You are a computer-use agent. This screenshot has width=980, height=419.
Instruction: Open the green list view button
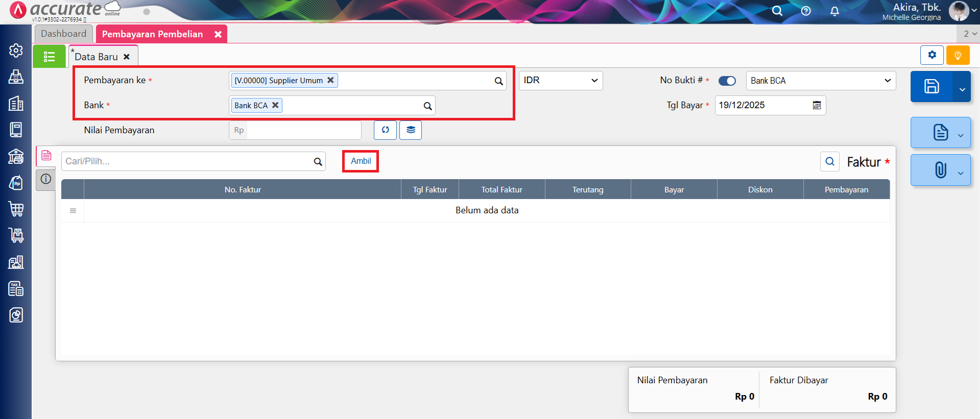pyautogui.click(x=49, y=56)
